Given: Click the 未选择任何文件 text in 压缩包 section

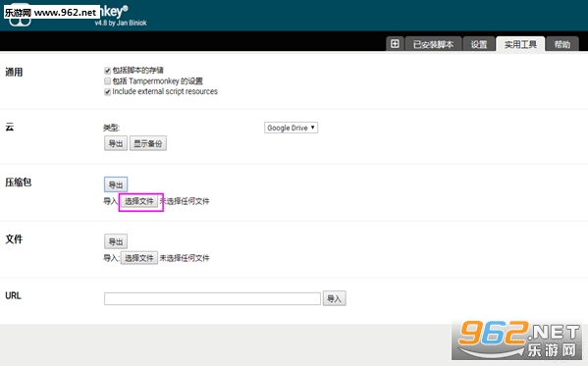Looking at the screenshot, I should click(185, 201).
